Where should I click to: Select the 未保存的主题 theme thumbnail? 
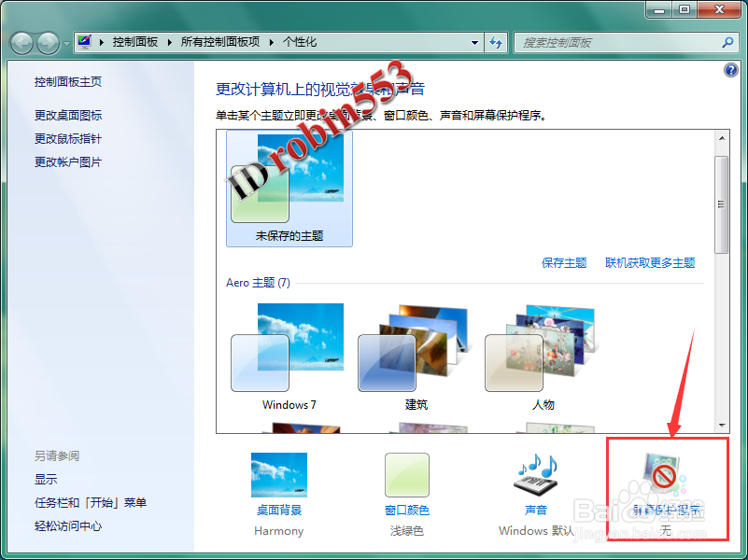click(289, 189)
